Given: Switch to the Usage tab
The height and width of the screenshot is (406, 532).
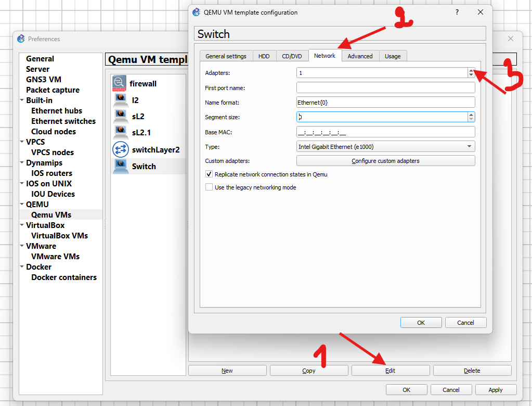Looking at the screenshot, I should (393, 56).
